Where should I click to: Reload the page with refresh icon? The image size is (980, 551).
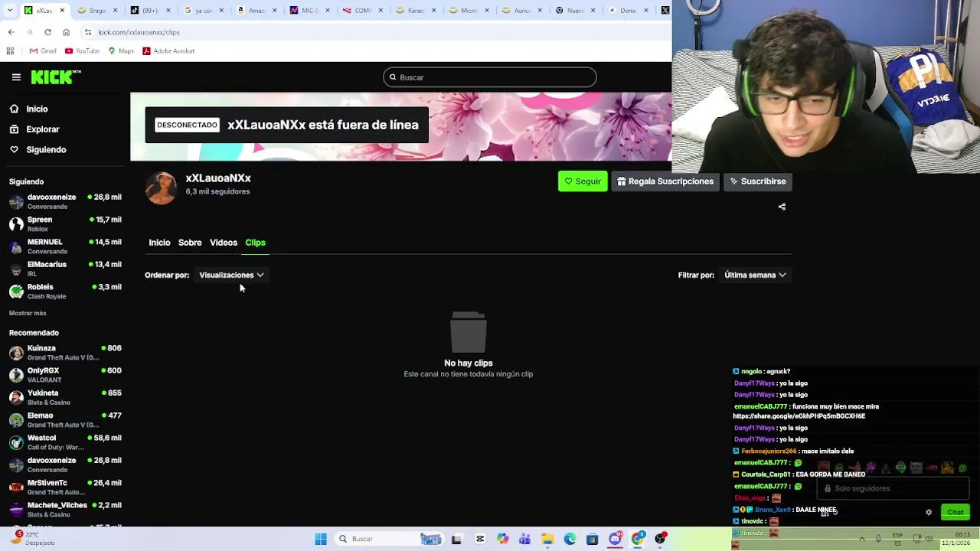47,32
